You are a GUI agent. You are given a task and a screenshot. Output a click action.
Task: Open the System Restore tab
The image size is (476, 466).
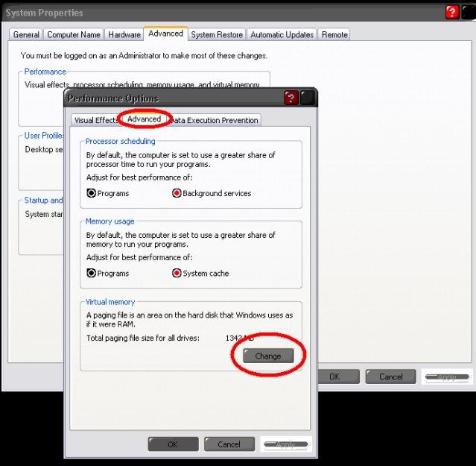pos(217,34)
